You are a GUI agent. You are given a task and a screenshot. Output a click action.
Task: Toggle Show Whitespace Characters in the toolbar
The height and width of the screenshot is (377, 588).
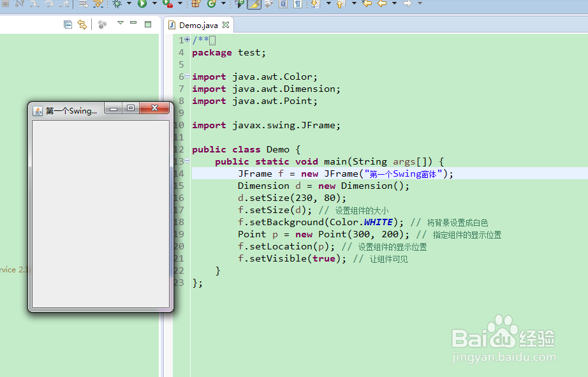point(297,6)
